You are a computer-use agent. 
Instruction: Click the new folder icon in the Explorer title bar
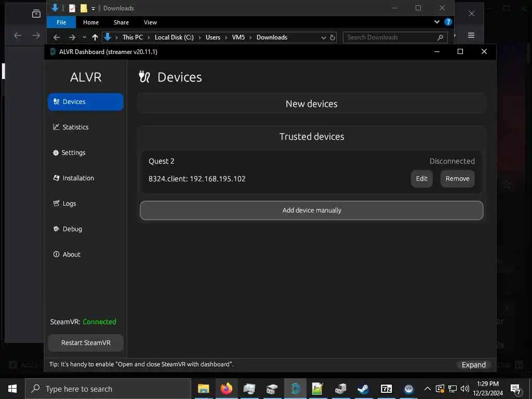(84, 8)
